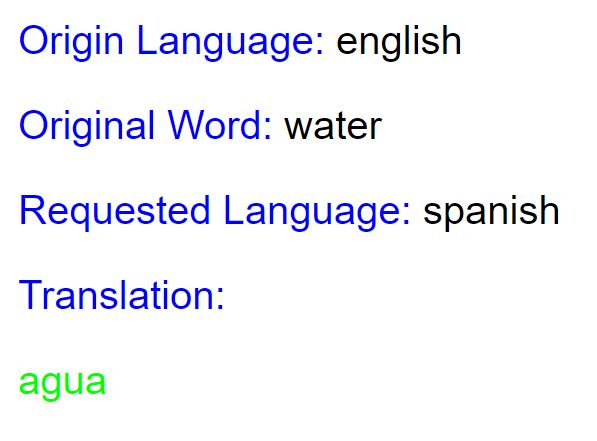Click Language: in the Origin Language label

pos(231,43)
